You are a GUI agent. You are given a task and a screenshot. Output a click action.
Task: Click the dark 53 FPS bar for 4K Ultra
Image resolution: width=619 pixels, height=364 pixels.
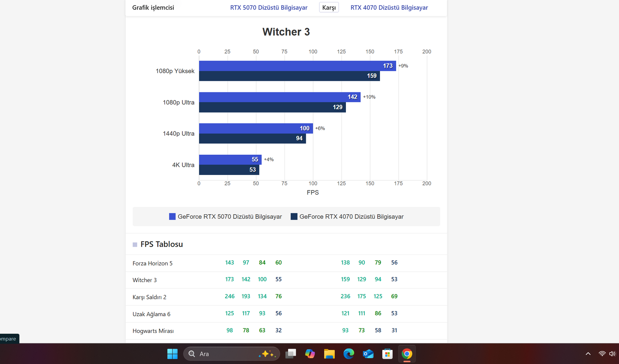tap(229, 170)
